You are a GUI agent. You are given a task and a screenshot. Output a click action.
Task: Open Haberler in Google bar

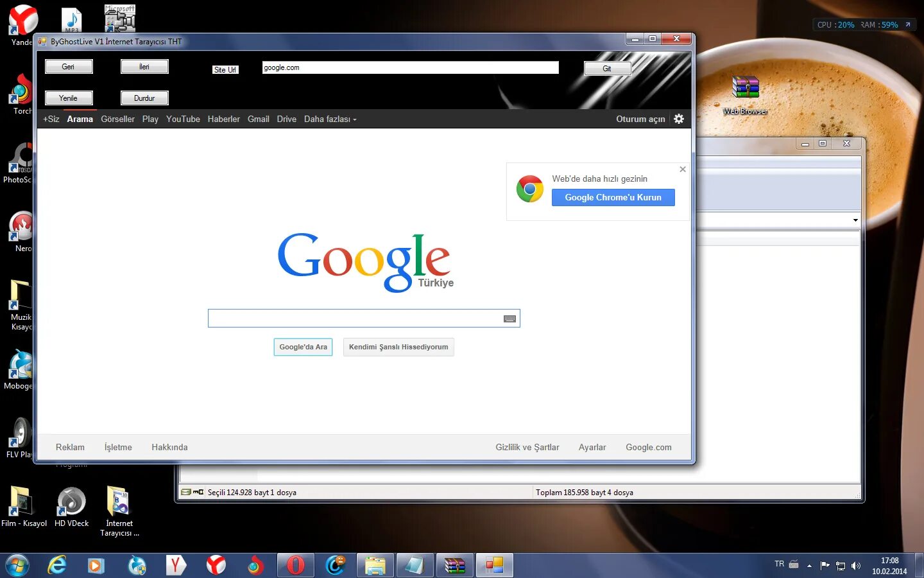(x=223, y=119)
